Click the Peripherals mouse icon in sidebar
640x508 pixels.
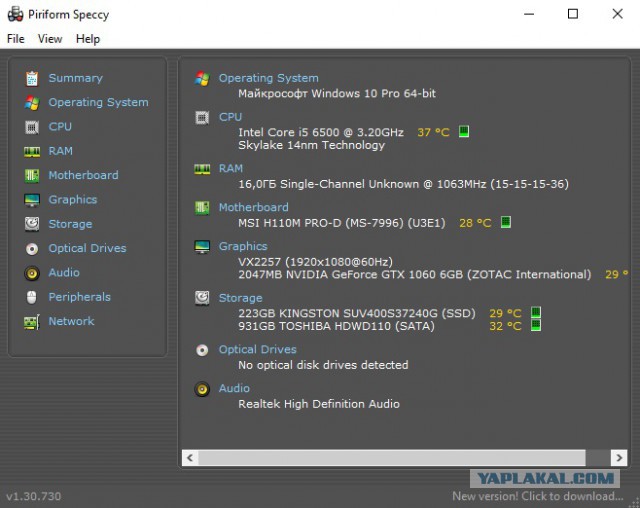(x=31, y=297)
